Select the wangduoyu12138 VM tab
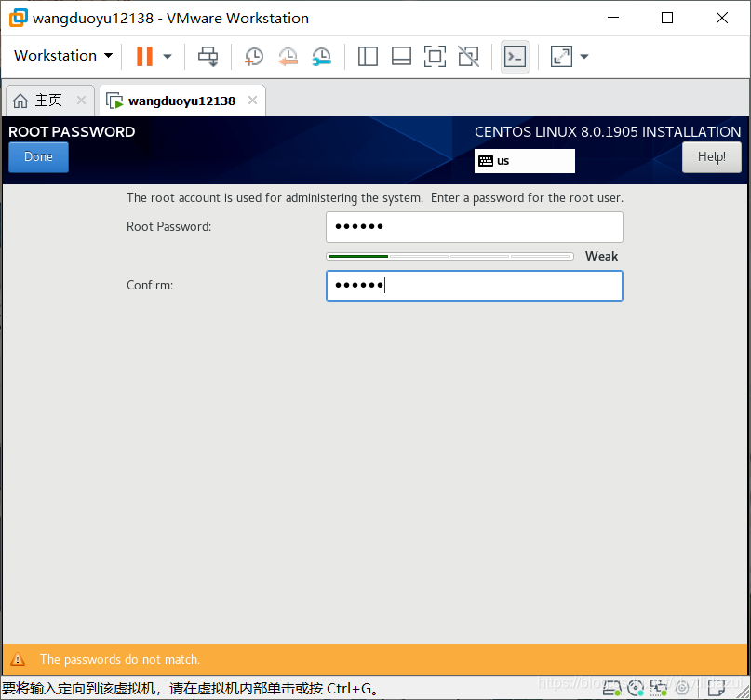751x700 pixels. [x=182, y=101]
